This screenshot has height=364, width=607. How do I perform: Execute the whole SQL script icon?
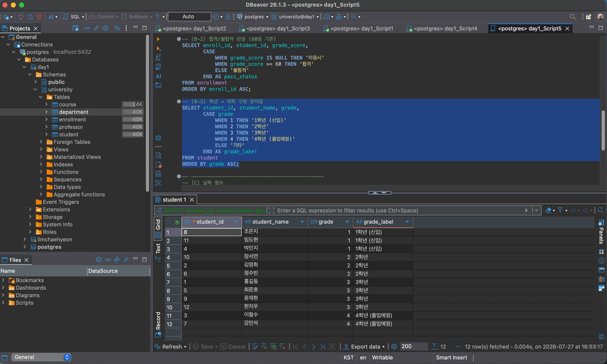point(158,58)
